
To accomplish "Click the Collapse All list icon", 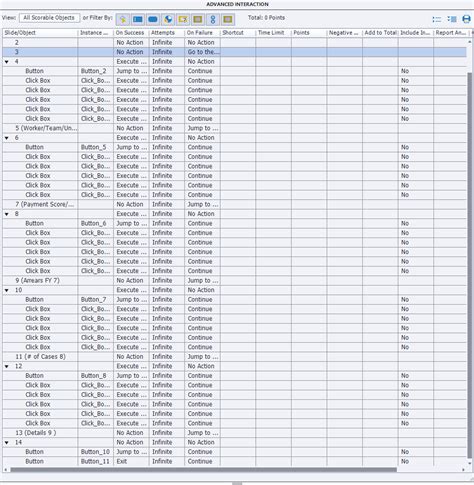I will tap(437, 19).
